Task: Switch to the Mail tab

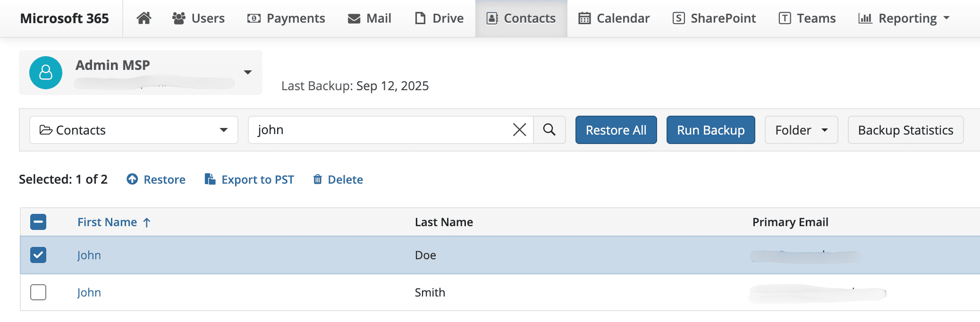Action: [370, 18]
